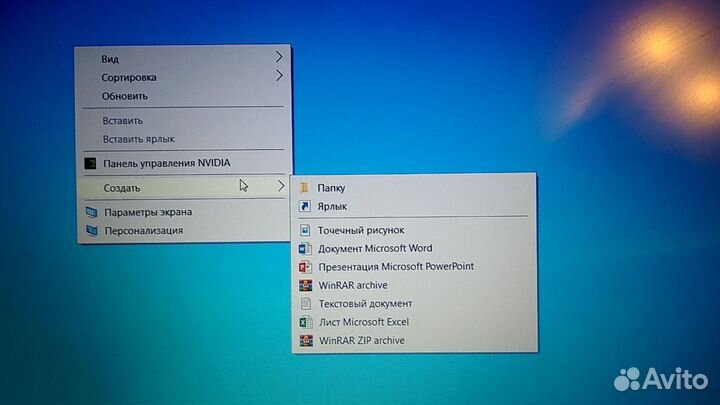
Task: Open Персонализация settings
Action: pyautogui.click(x=184, y=230)
